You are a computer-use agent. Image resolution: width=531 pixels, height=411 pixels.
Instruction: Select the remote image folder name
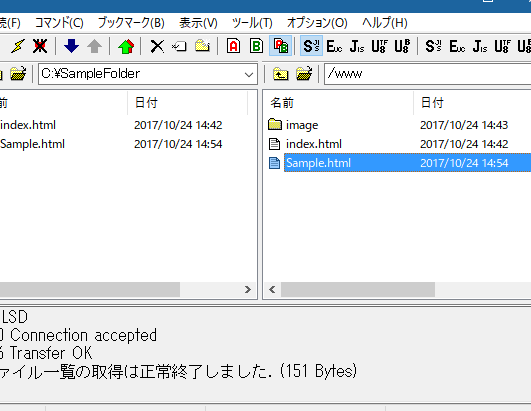point(302,125)
